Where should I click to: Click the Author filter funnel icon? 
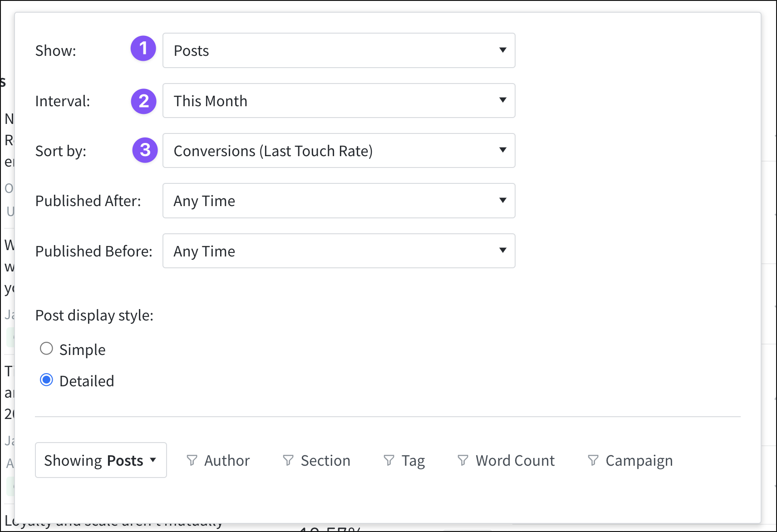click(x=192, y=460)
